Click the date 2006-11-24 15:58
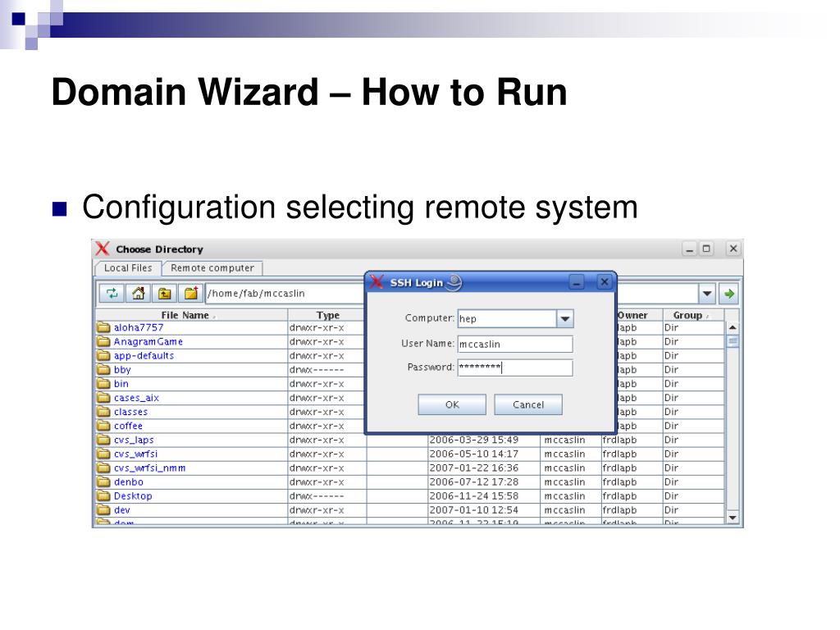 [473, 496]
